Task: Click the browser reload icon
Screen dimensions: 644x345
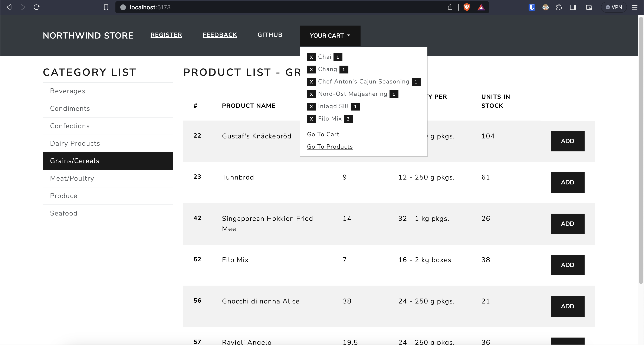Action: (36, 7)
